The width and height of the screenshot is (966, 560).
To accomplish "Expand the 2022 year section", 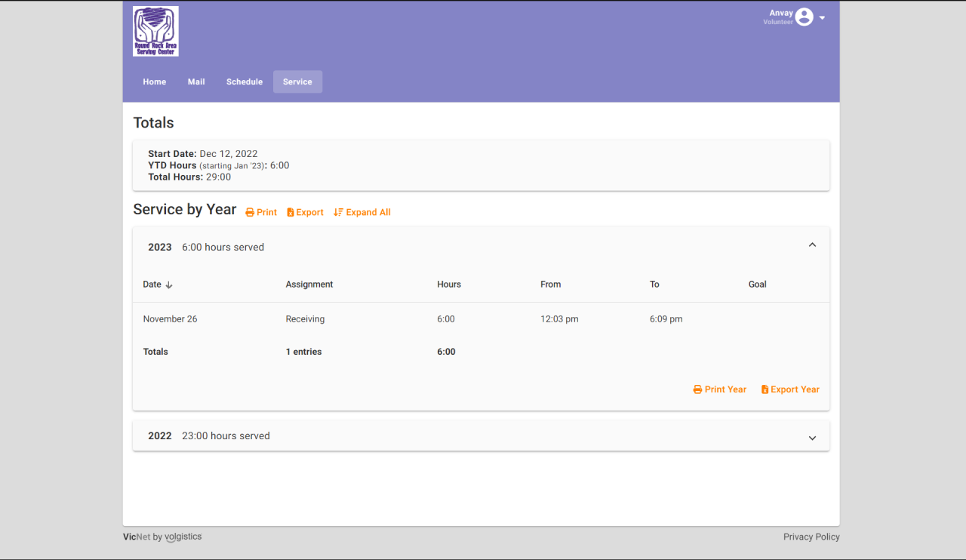I will pyautogui.click(x=812, y=438).
